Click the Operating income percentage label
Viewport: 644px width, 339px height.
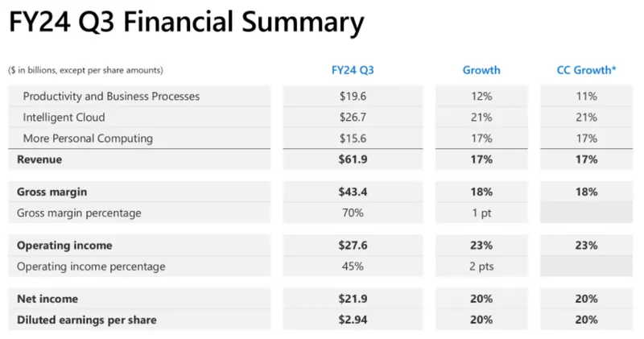[91, 267]
